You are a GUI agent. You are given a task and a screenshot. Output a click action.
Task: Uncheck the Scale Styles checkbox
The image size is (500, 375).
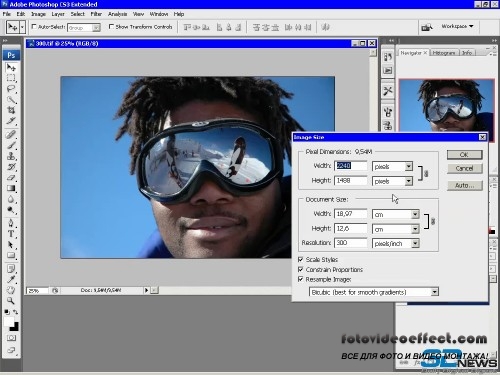point(301,259)
